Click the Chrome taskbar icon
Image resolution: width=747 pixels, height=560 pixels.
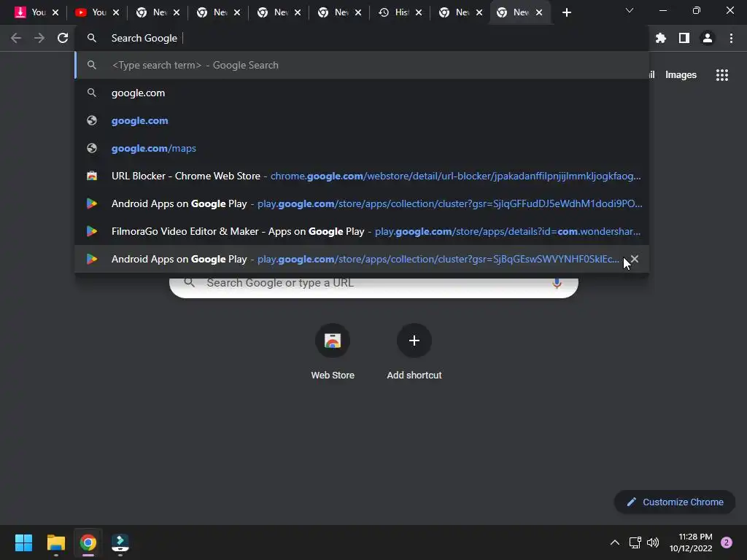[88, 542]
